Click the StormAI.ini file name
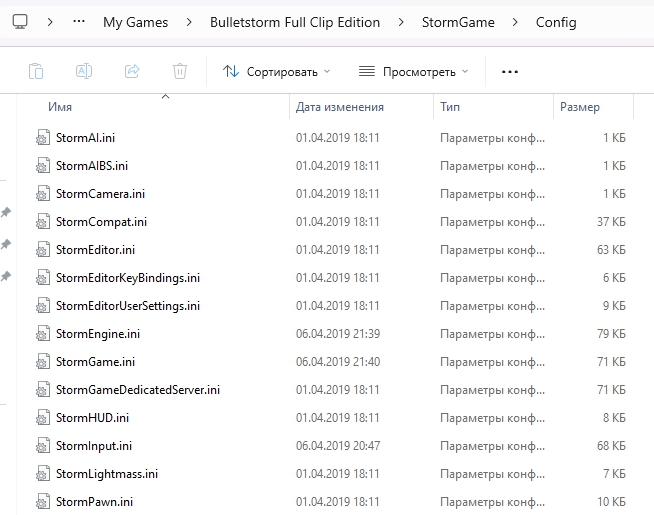 coord(86,138)
